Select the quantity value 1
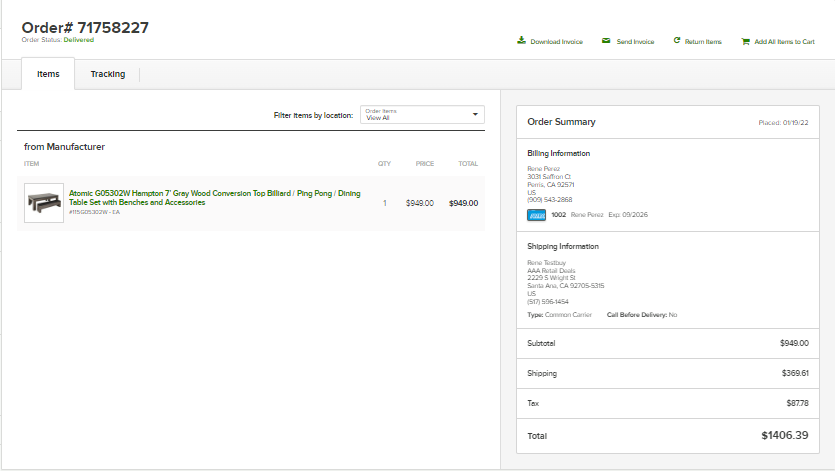Image resolution: width=835 pixels, height=471 pixels. pyautogui.click(x=384, y=203)
